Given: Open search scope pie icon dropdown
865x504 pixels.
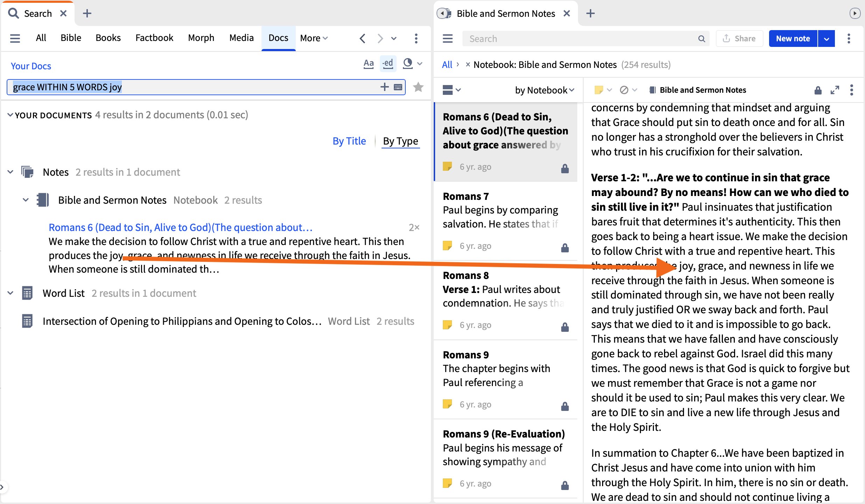Looking at the screenshot, I should pyautogui.click(x=412, y=64).
